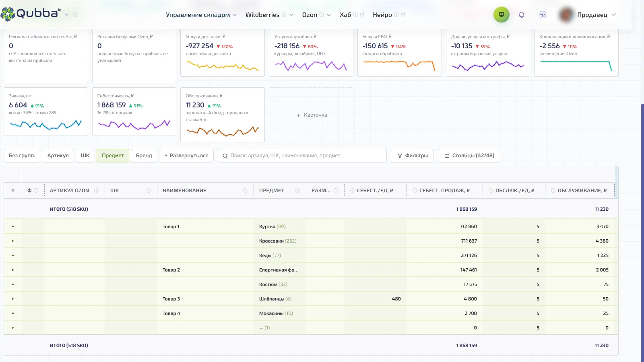Image resolution: width=644 pixels, height=362 pixels.
Task: Open dropdown chevron beside Qubba logo
Action: pyautogui.click(x=67, y=14)
